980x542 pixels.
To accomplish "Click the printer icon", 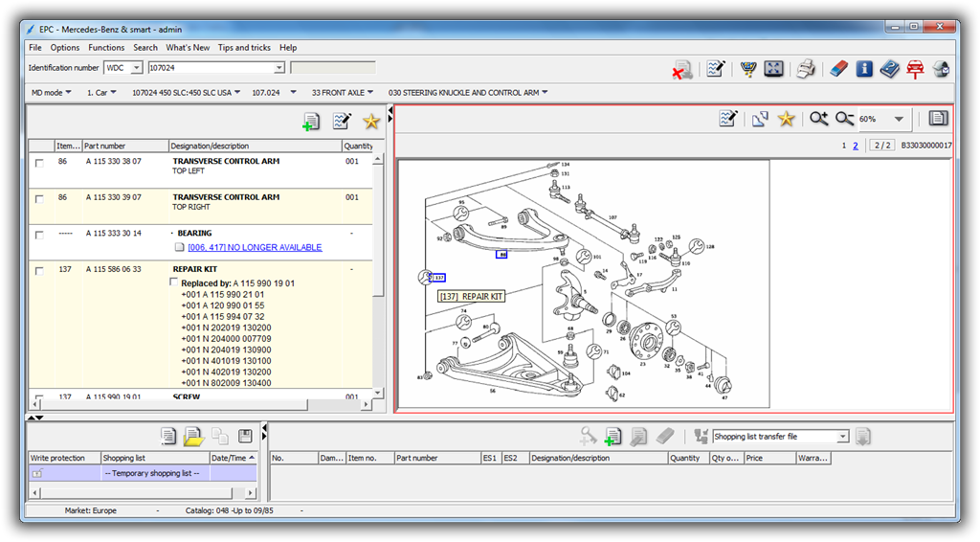I will click(806, 69).
